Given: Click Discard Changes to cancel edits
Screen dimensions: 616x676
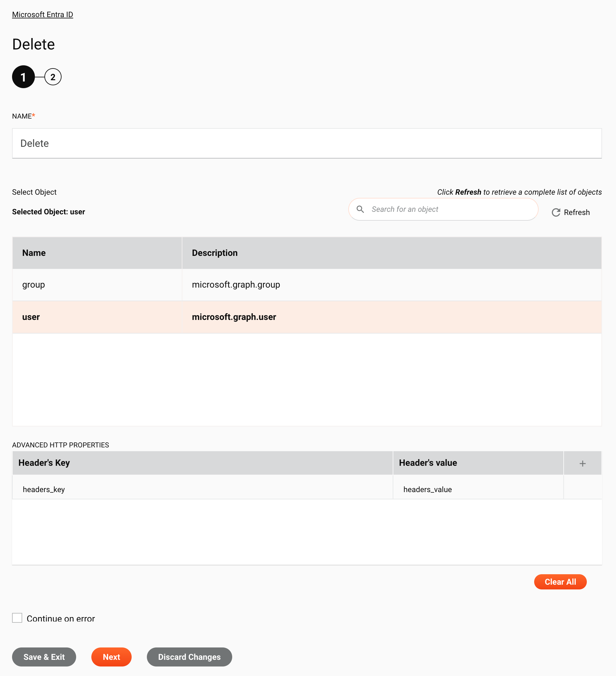Looking at the screenshot, I should pos(189,657).
